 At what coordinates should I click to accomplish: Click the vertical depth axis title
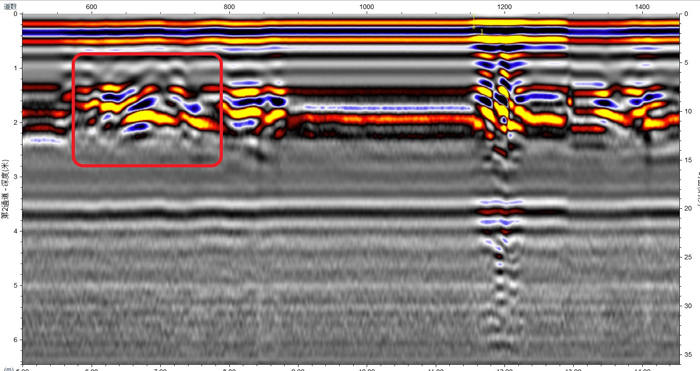[6, 189]
